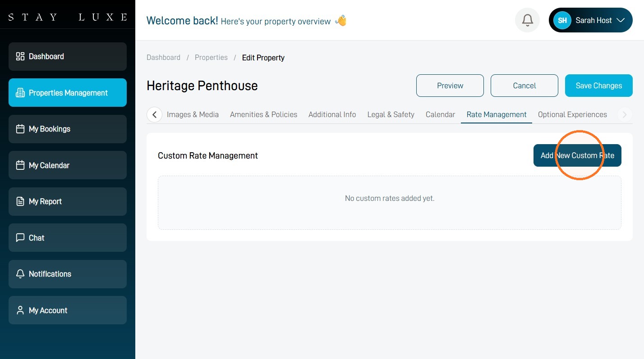This screenshot has width=644, height=359.
Task: Click the My Report document icon
Action: [x=20, y=201]
